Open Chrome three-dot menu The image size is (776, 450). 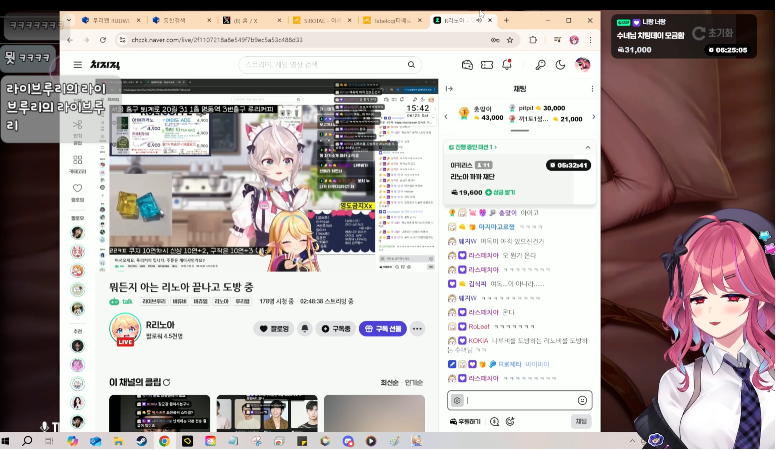point(590,40)
